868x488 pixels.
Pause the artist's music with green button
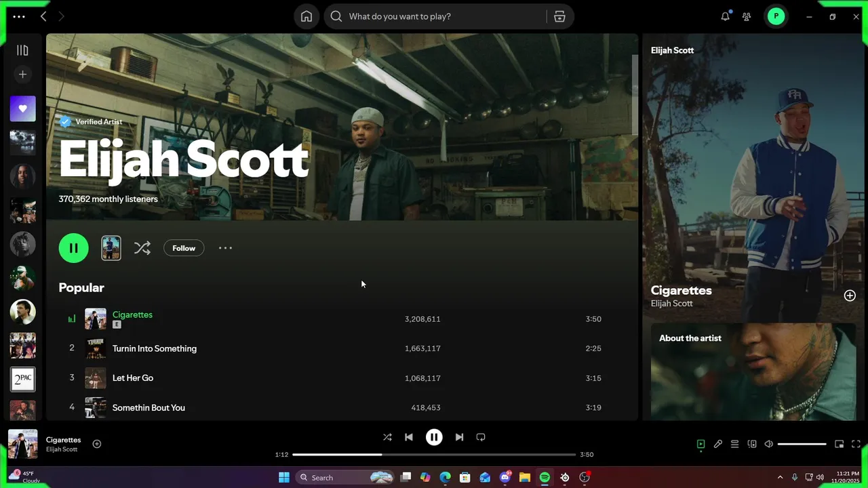(x=74, y=248)
